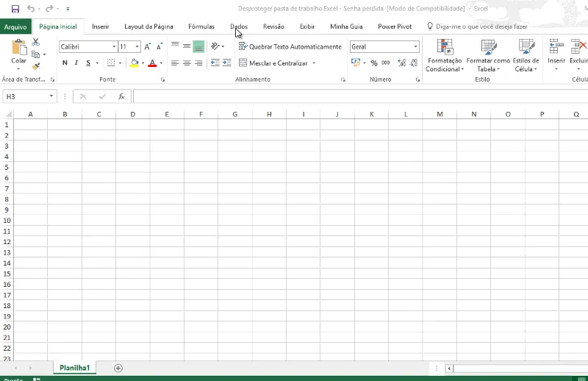This screenshot has width=588, height=381.
Task: Switch to the Inserir tab
Action: (101, 26)
